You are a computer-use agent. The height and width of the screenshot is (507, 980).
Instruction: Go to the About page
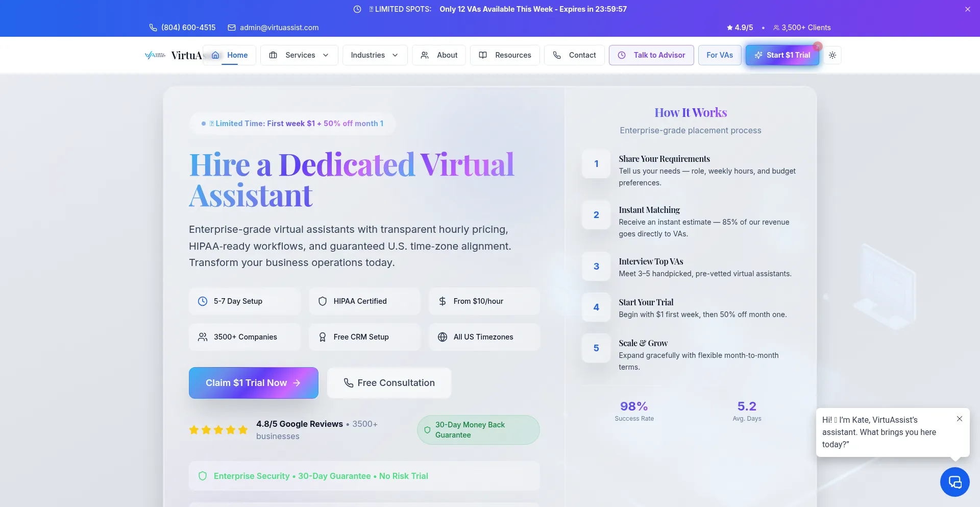pos(439,55)
